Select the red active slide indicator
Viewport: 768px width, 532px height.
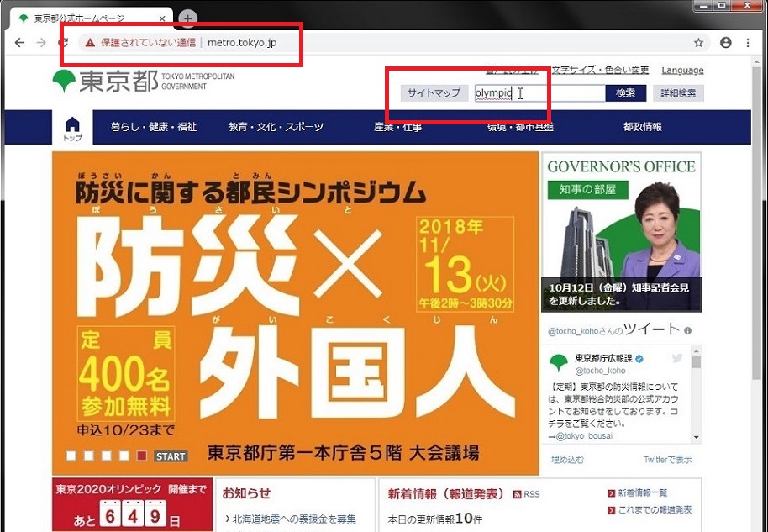point(141,456)
